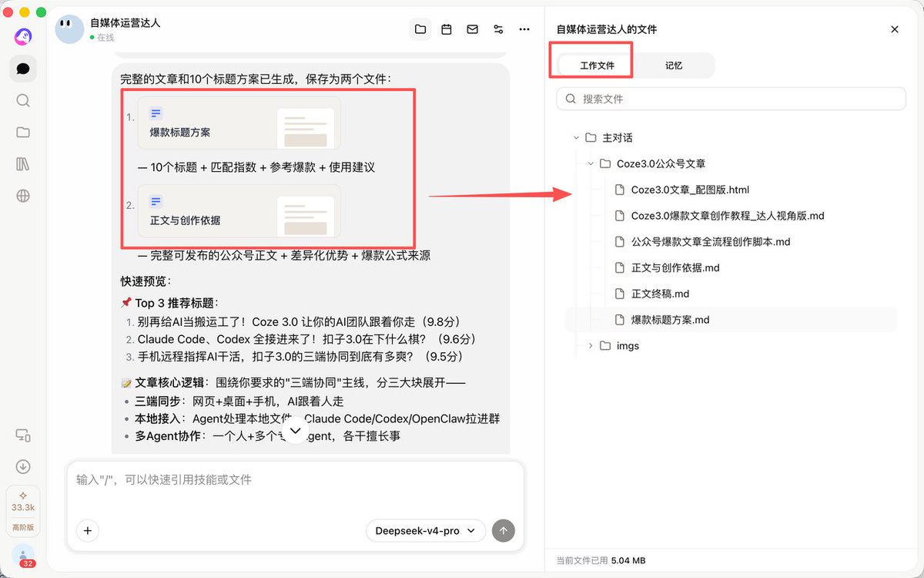
Task: Expand the imgs folder
Action: (591, 345)
